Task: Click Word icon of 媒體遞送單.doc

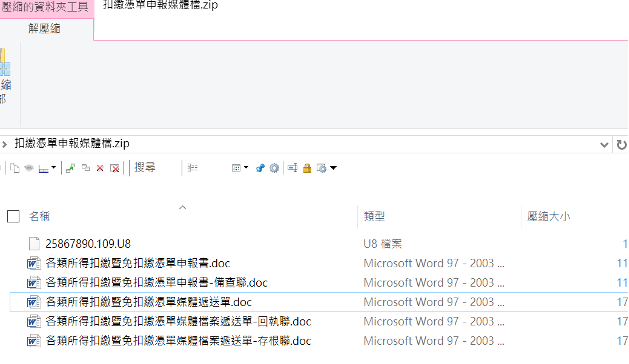Action: (34, 302)
